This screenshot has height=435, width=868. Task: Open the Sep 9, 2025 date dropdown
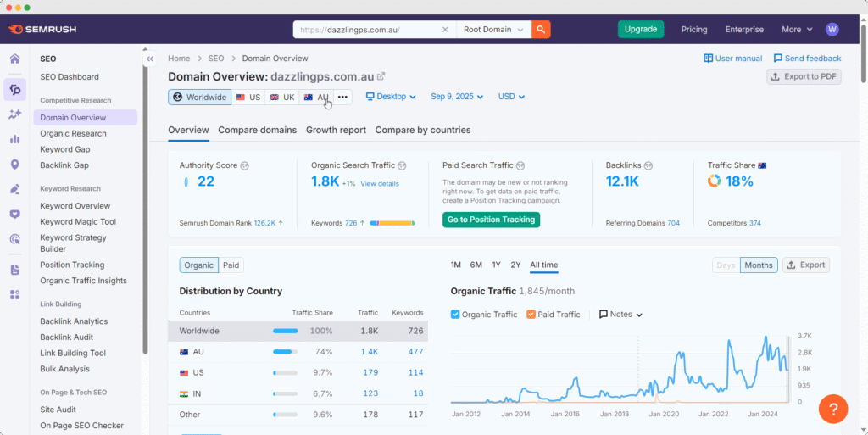(457, 97)
